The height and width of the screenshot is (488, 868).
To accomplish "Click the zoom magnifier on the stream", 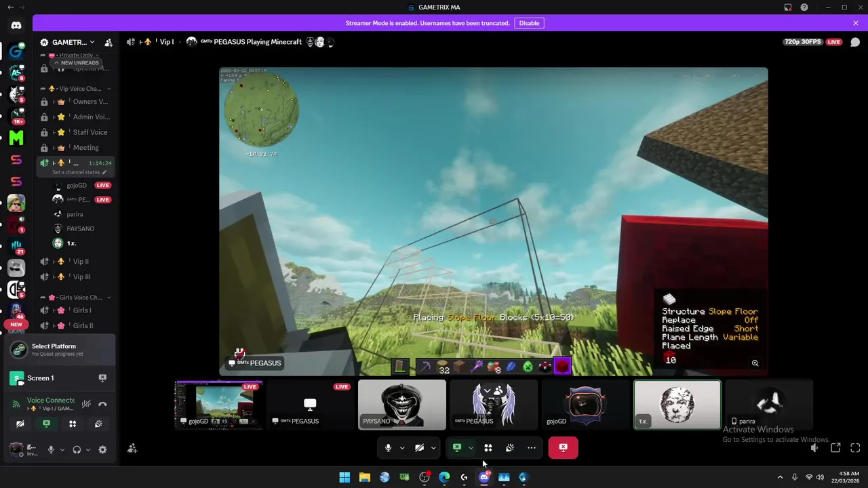I will point(755,363).
